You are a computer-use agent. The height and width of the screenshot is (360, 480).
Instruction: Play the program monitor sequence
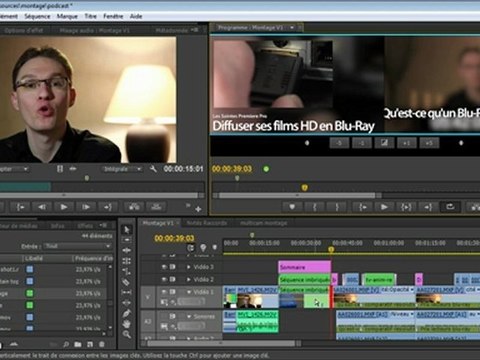tap(384, 207)
